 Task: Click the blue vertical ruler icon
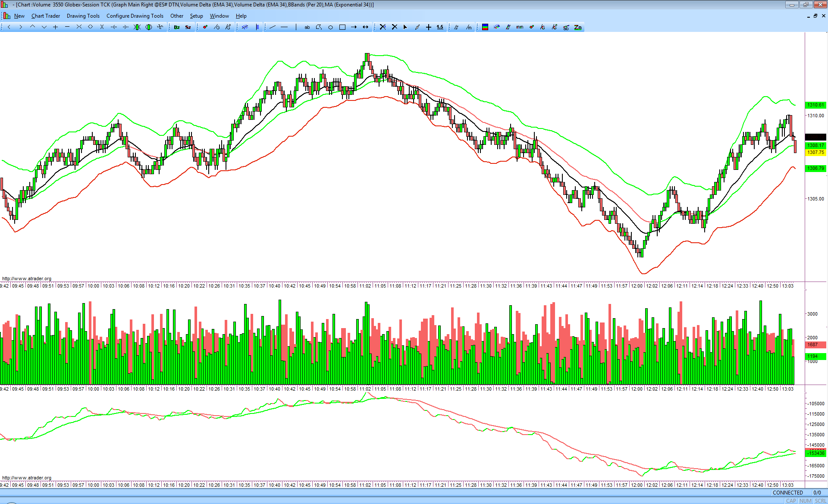[x=257, y=27]
